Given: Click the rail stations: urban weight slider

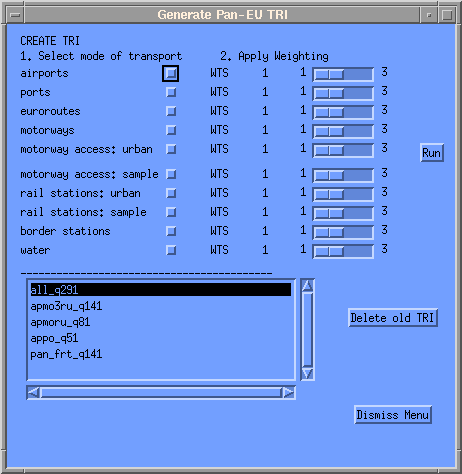Looking at the screenshot, I should pyautogui.click(x=343, y=194).
